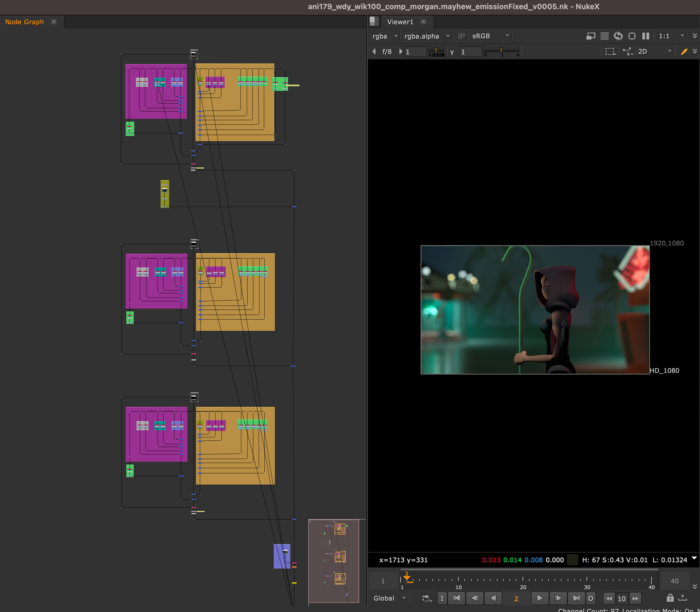The width and height of the screenshot is (700, 612).
Task: Click the frame increment field showing 10
Action: point(622,598)
